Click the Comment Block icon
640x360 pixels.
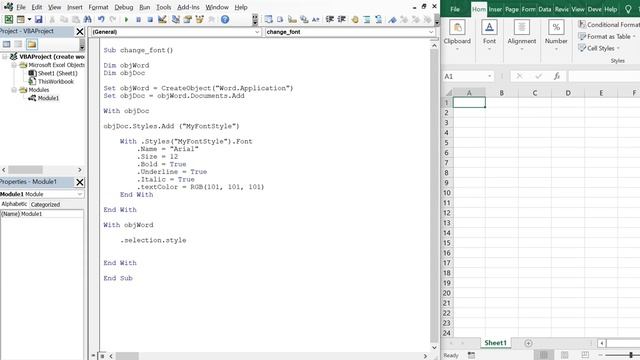click(367, 19)
